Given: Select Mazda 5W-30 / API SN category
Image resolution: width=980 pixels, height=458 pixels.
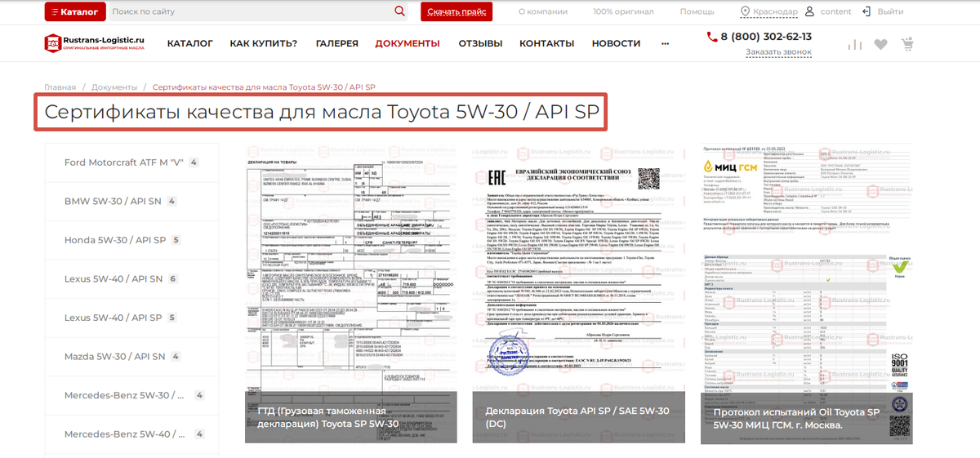Looking at the screenshot, I should [x=131, y=357].
